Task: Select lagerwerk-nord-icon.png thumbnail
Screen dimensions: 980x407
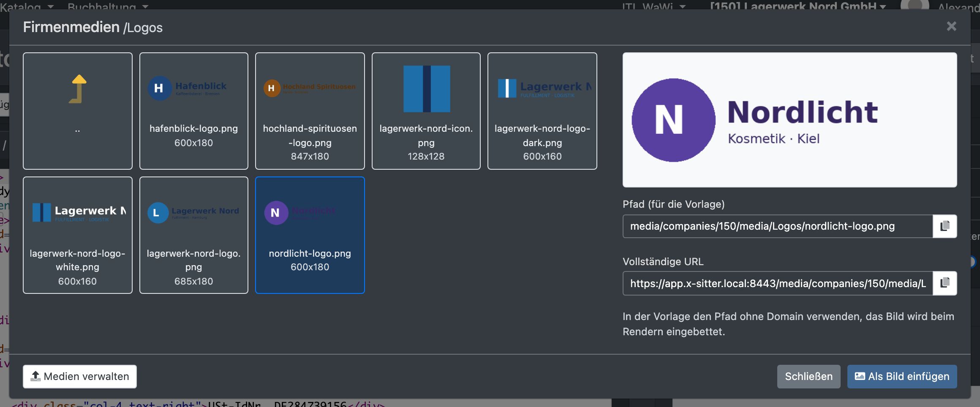Action: click(x=426, y=111)
